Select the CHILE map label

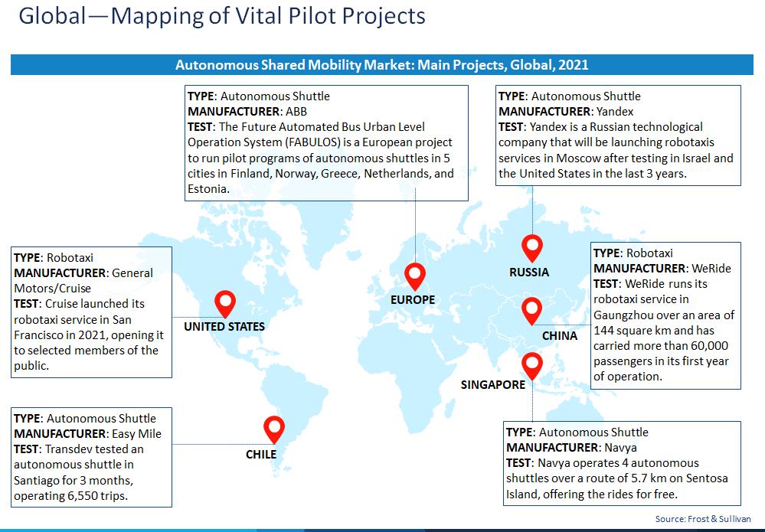tap(261, 455)
